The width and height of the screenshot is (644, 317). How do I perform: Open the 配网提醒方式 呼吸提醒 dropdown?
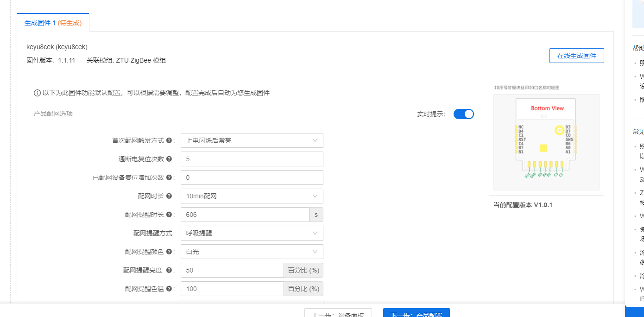coord(252,233)
